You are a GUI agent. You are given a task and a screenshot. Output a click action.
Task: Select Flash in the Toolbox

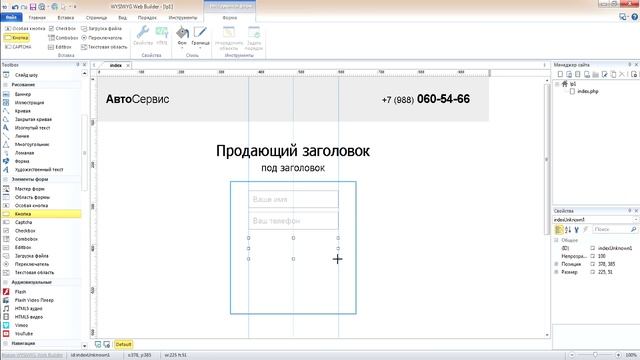coord(20,292)
